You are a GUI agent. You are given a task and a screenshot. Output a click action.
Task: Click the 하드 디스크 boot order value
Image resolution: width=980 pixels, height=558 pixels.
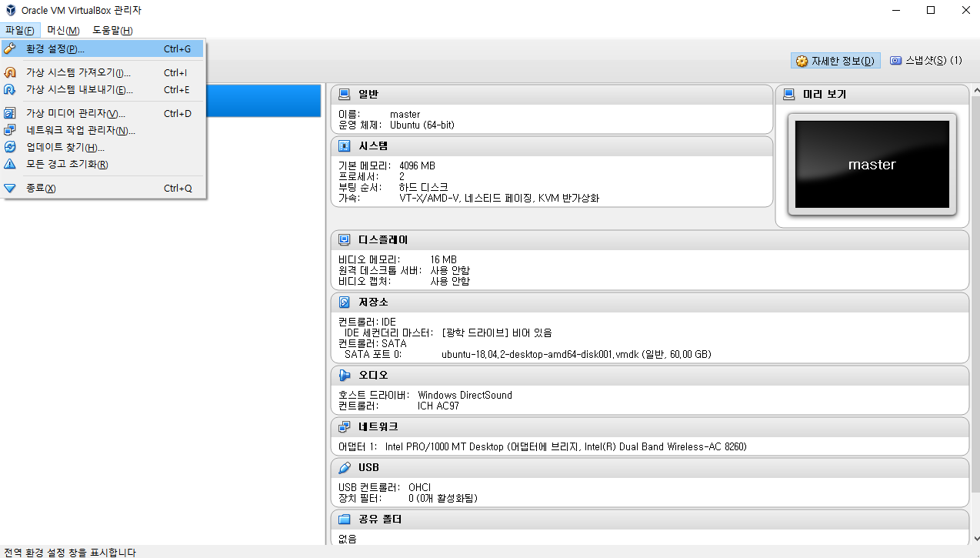tap(423, 187)
